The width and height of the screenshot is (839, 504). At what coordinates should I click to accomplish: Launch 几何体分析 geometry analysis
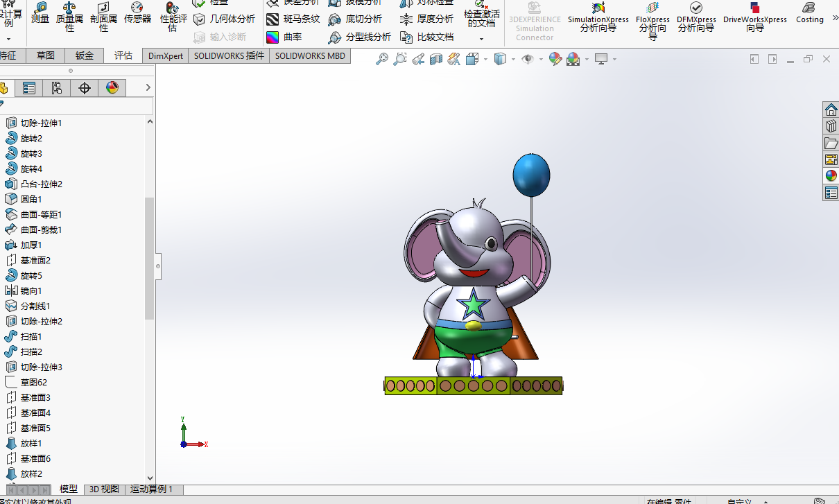224,19
